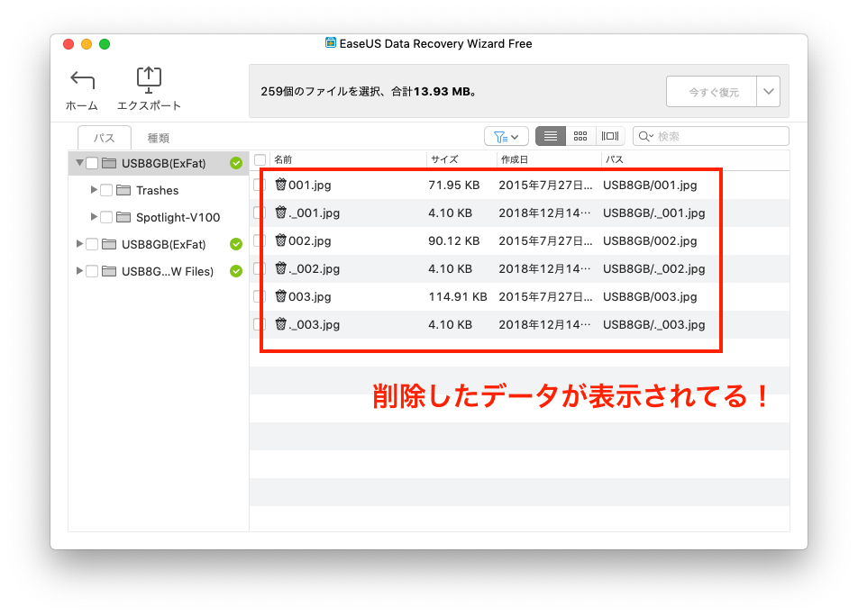Toggle select-all checkbox in name header
The height and width of the screenshot is (616, 858).
point(260,159)
